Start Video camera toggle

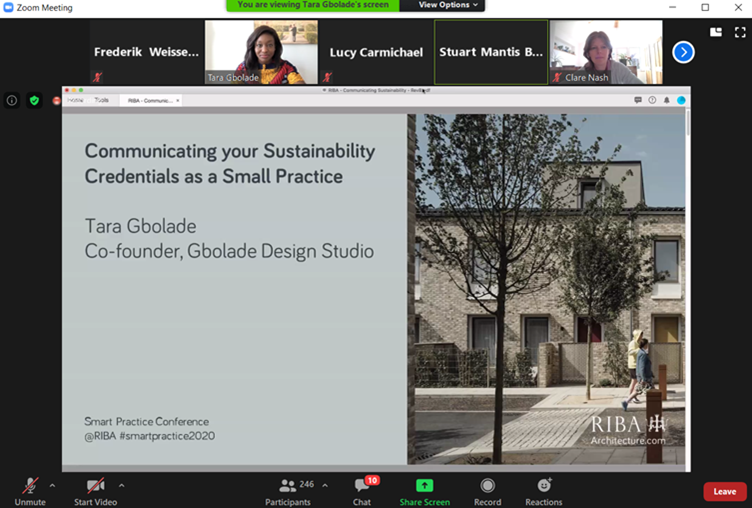click(95, 491)
